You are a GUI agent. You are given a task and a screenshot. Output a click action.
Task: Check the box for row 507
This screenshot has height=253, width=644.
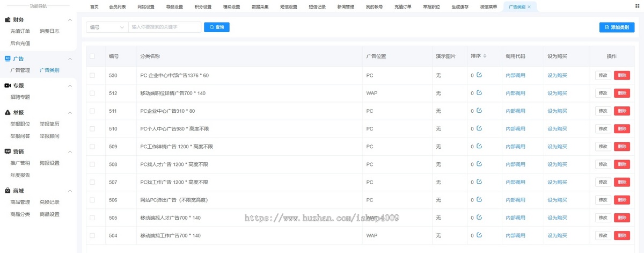click(92, 182)
